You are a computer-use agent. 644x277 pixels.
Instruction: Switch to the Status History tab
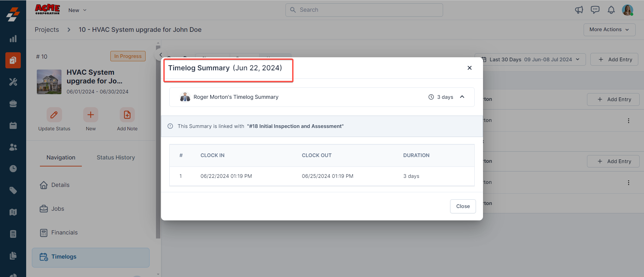[116, 157]
